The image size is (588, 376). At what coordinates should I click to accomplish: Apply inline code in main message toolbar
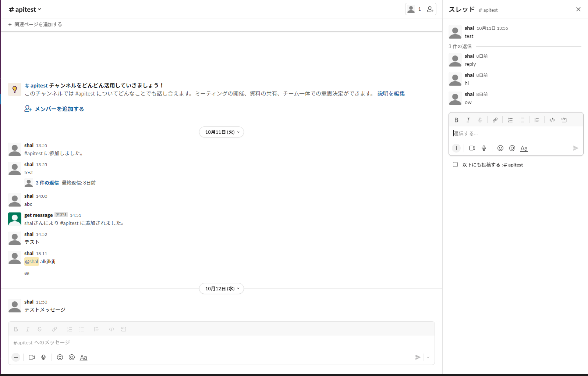111,329
